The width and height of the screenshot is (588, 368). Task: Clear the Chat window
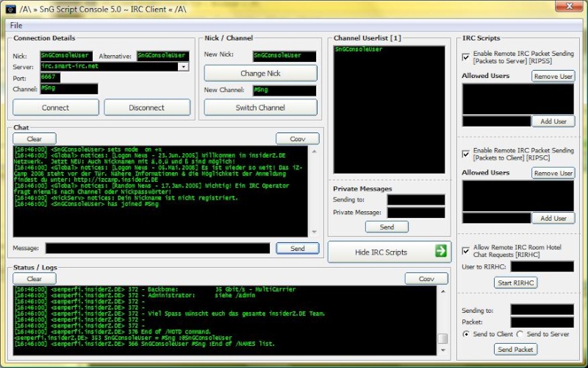[x=34, y=138]
